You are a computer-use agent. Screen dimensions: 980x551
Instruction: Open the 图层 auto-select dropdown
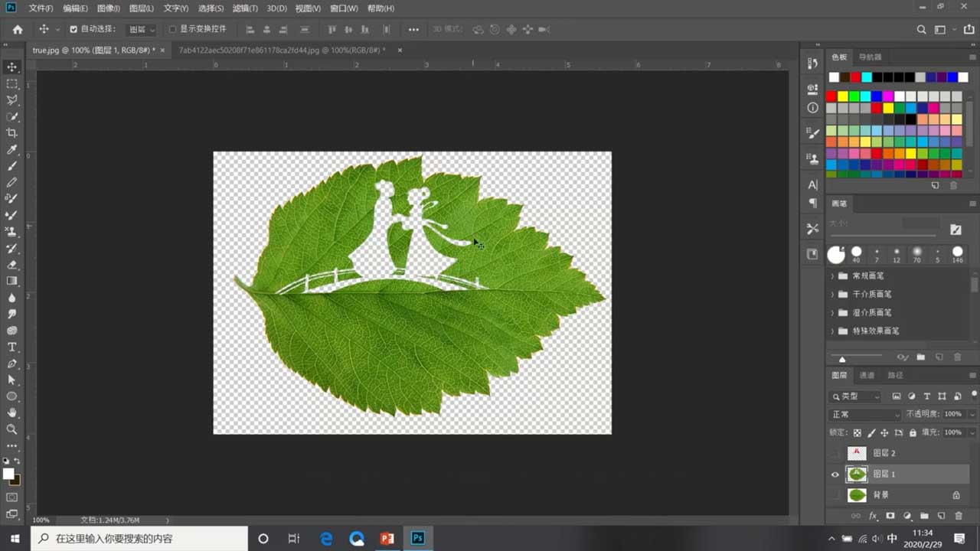140,30
